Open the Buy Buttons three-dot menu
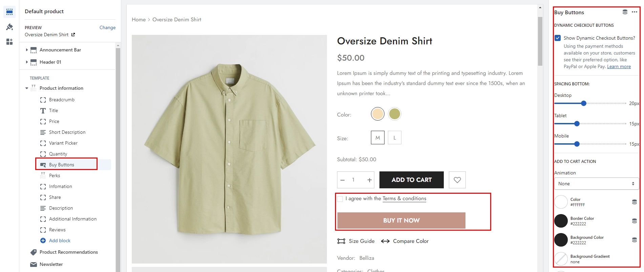The image size is (644, 272). [634, 12]
